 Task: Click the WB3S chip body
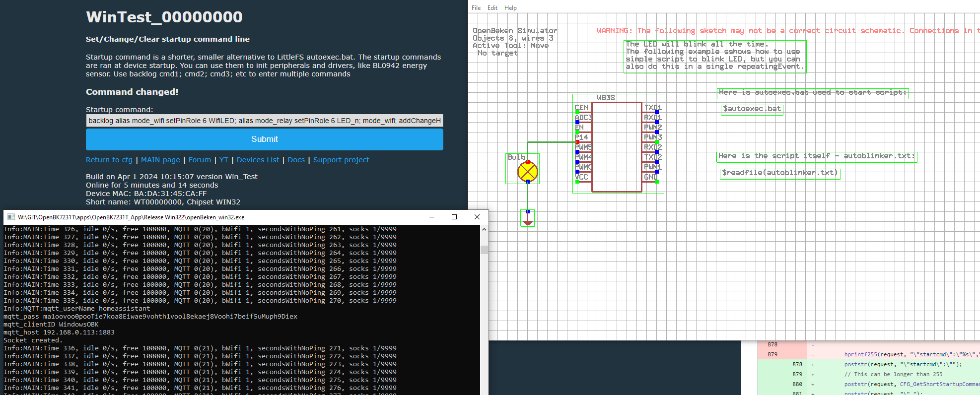pyautogui.click(x=617, y=147)
